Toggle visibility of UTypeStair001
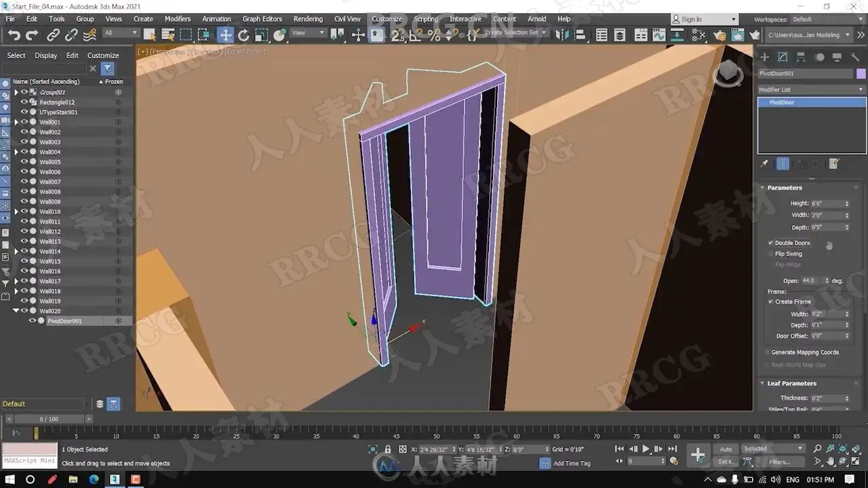Image resolution: width=868 pixels, height=488 pixels. tap(24, 113)
